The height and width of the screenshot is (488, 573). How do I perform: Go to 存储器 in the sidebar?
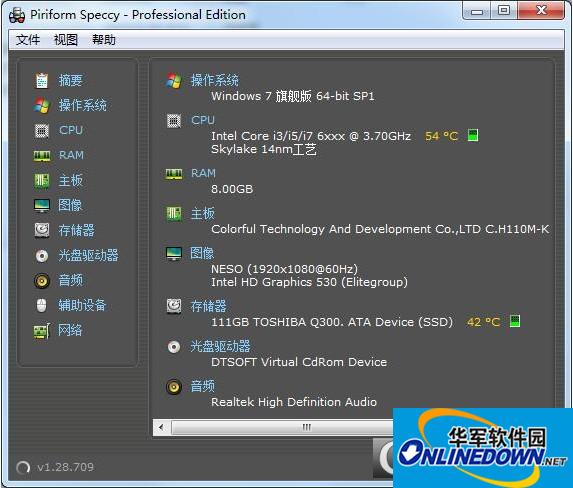click(76, 230)
